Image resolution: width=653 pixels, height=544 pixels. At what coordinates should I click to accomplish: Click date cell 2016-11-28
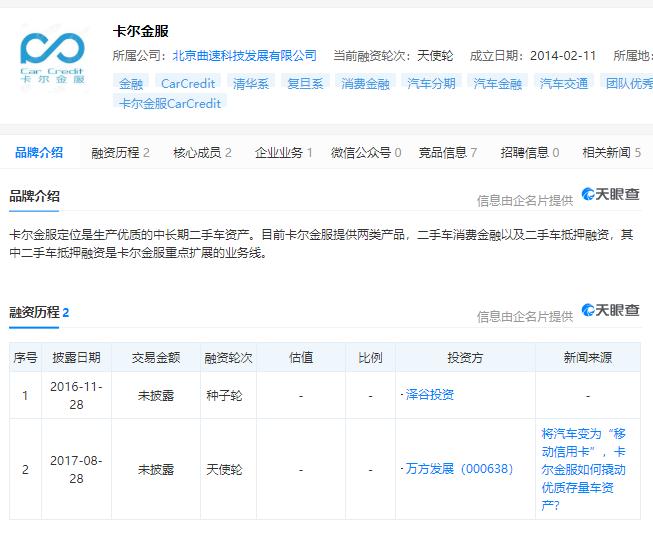[x=76, y=395]
